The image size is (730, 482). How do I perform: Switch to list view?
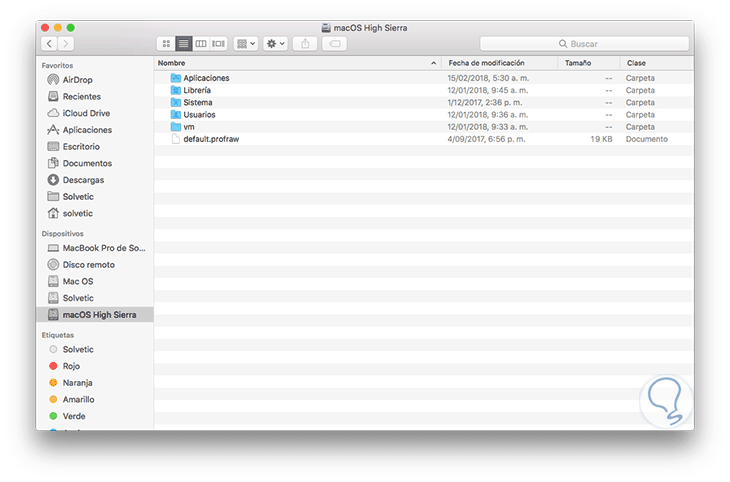(183, 44)
